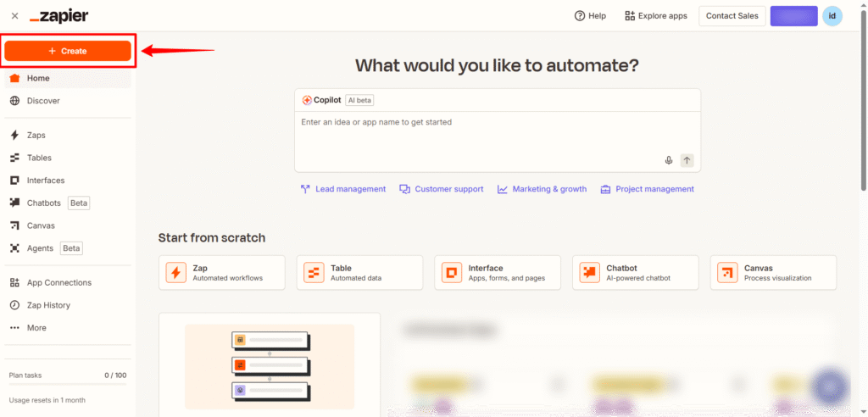Click the Plan tasks usage progress bar

tap(68, 384)
